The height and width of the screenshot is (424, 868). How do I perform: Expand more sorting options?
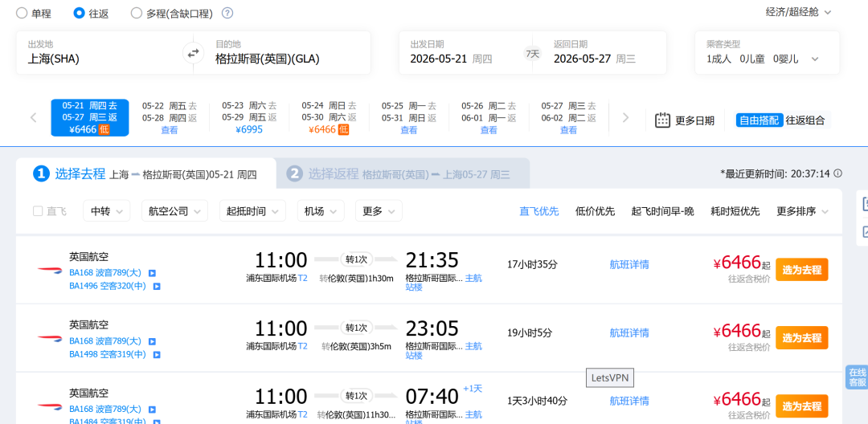click(803, 211)
